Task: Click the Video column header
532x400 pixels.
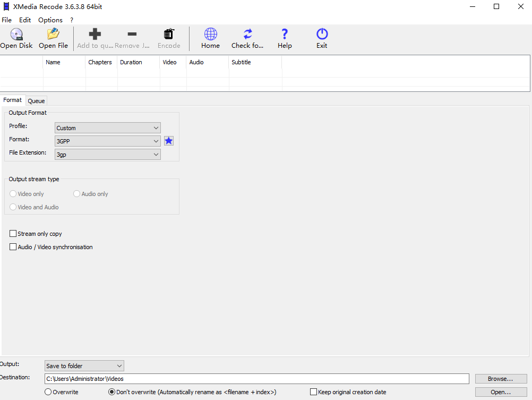Action: (173, 62)
